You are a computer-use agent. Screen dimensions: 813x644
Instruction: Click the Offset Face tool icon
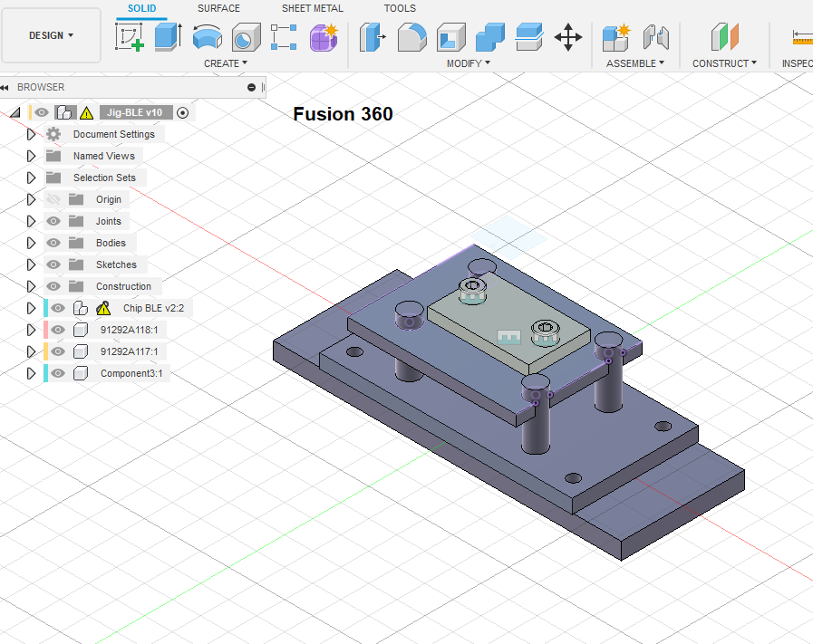529,37
